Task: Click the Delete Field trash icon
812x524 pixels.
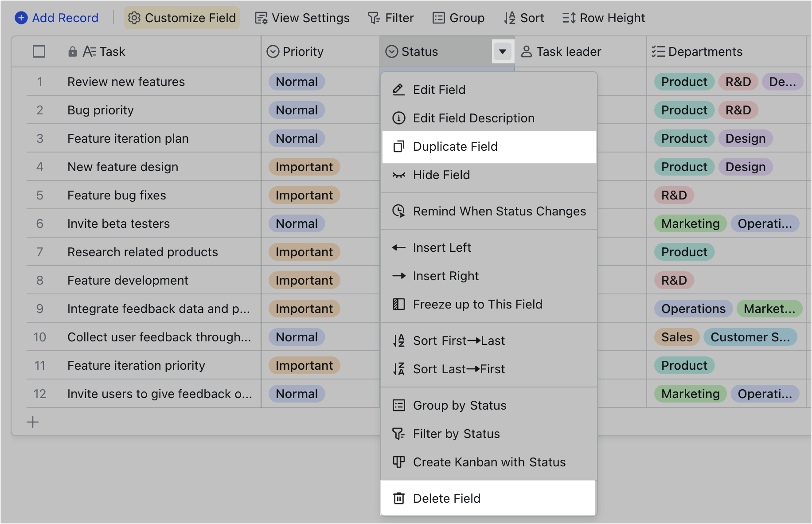Action: [398, 498]
